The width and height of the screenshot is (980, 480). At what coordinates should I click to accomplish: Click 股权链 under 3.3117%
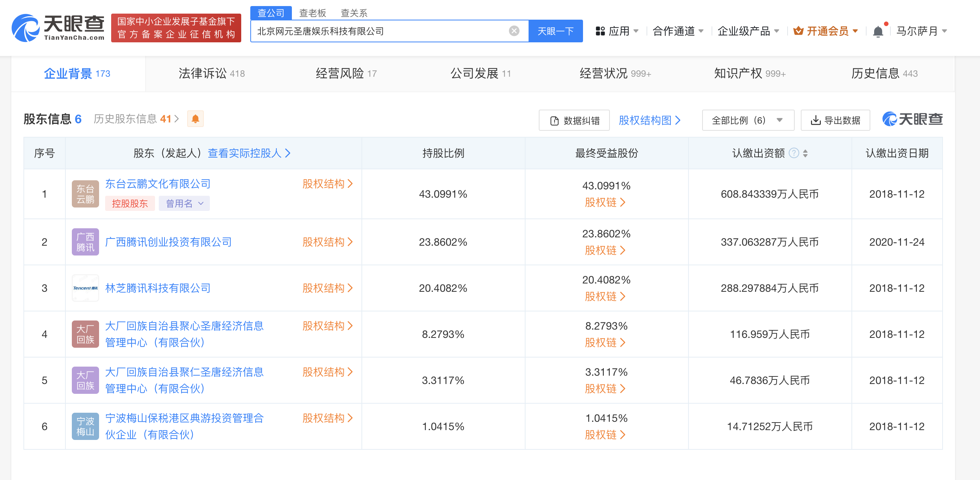[x=605, y=388]
